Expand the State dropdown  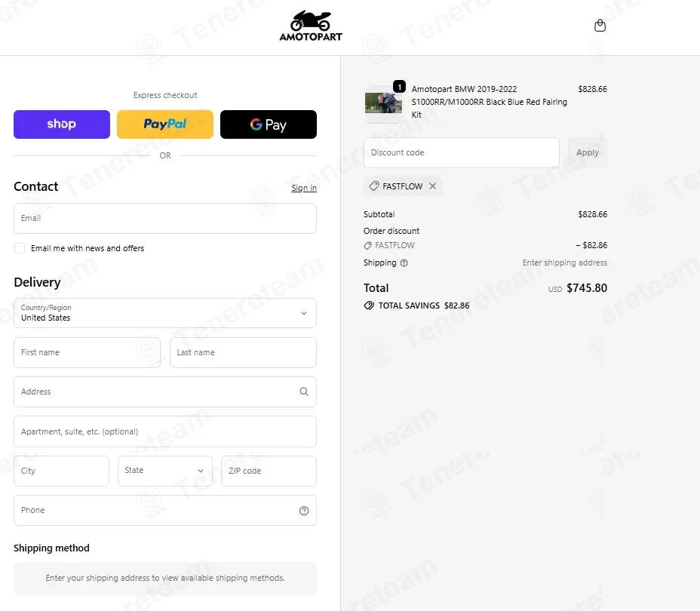(165, 471)
